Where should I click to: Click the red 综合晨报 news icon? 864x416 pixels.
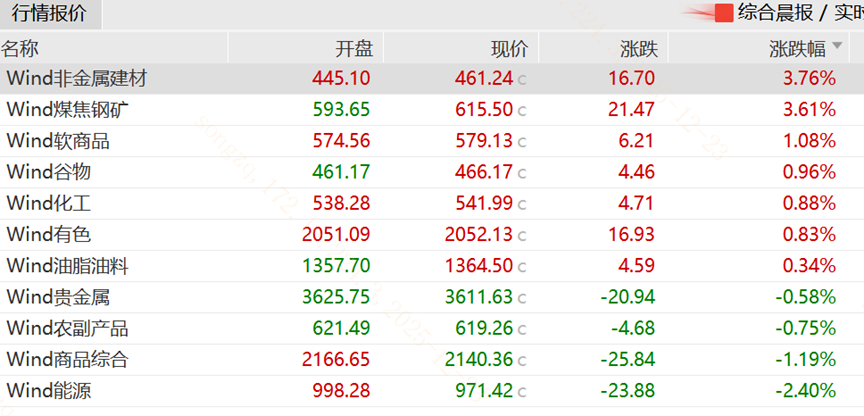tap(723, 13)
